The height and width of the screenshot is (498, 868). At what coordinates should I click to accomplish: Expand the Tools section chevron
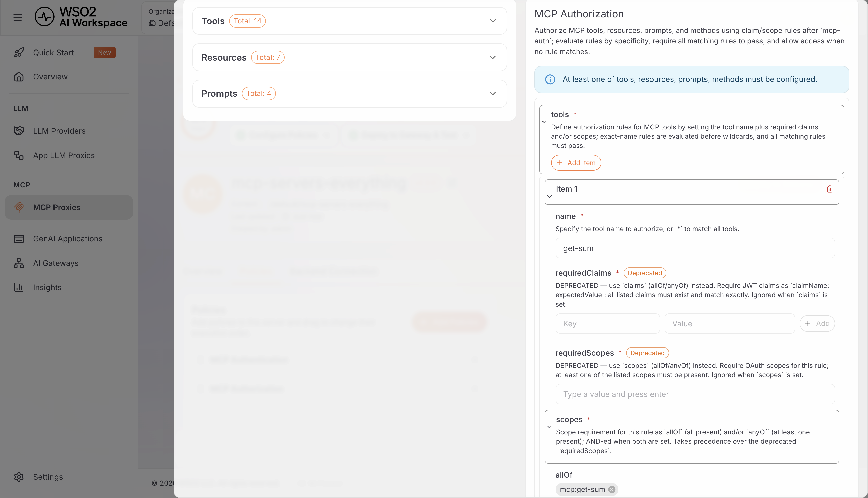(x=493, y=21)
